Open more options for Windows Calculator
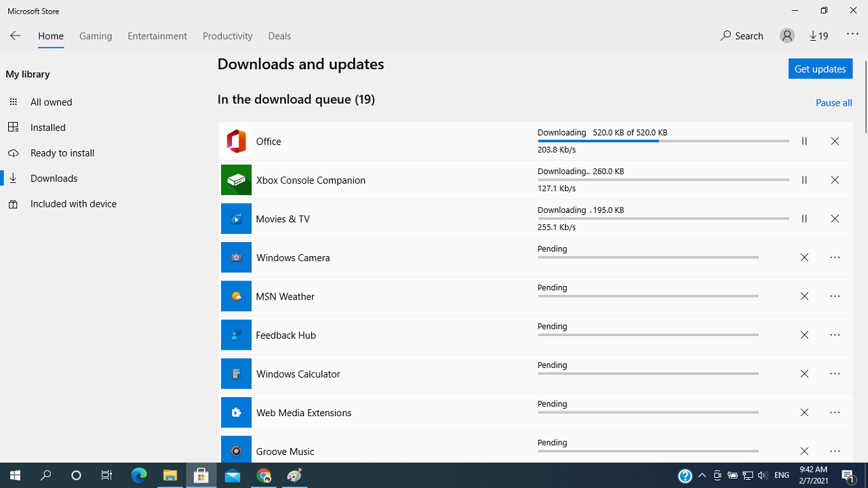The height and width of the screenshot is (488, 868). (x=835, y=373)
